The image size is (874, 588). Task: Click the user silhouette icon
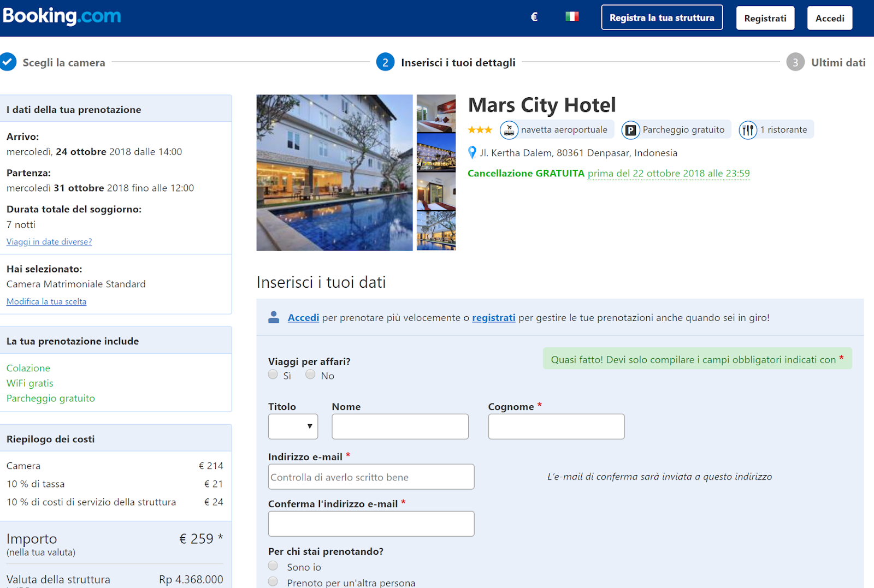point(274,317)
